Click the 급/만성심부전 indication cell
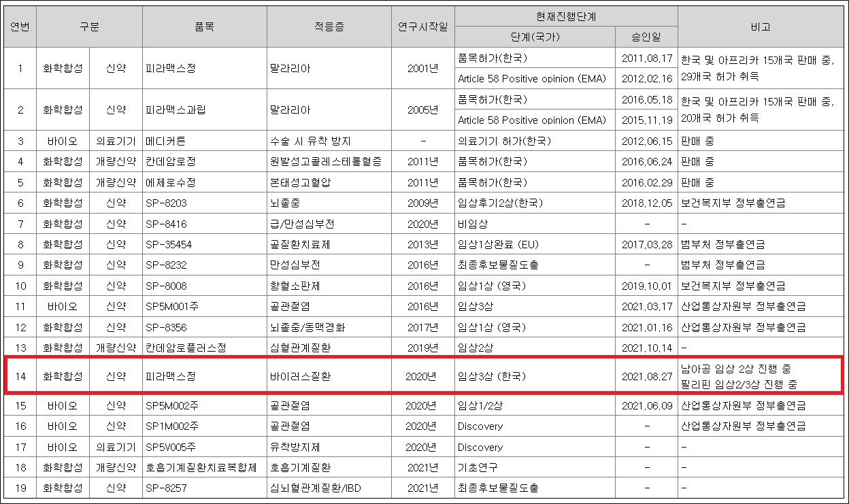The width and height of the screenshot is (849, 504). coord(329,224)
